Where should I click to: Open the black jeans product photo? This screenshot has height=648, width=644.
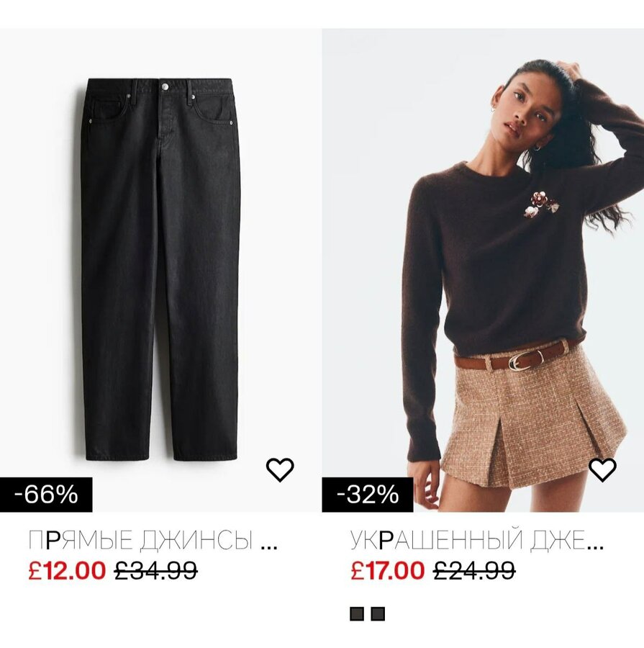click(160, 270)
